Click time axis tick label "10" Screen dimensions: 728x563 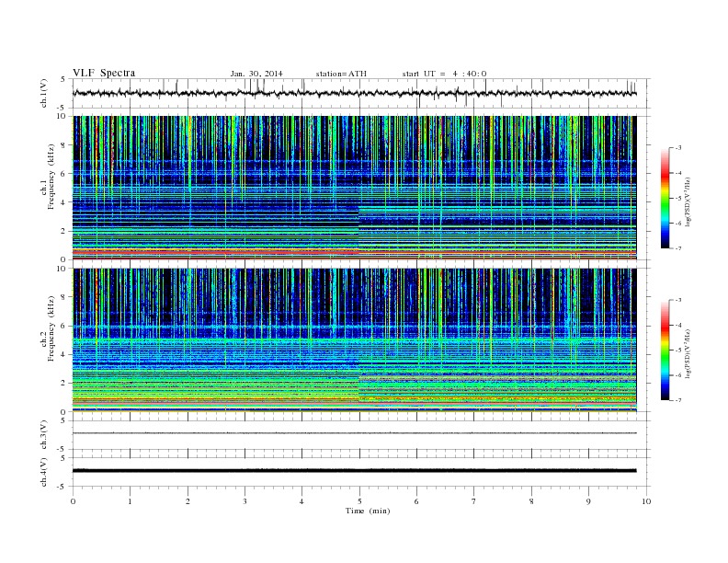646,501
